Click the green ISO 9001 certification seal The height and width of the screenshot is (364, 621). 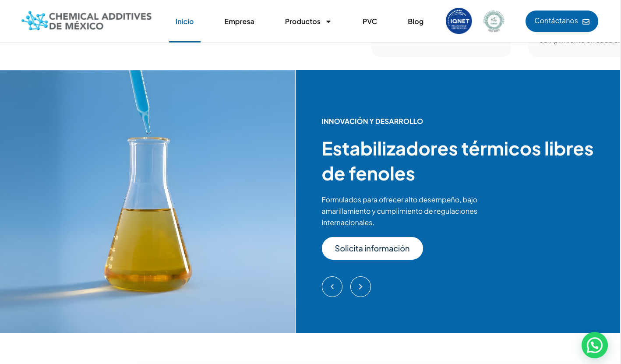[494, 21]
